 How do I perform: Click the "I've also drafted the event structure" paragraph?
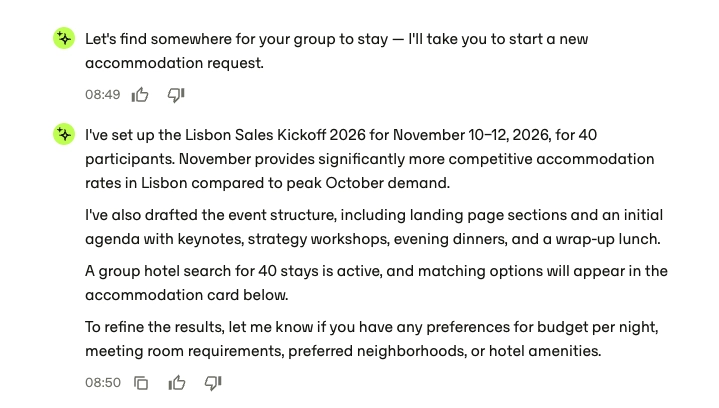coord(374,227)
